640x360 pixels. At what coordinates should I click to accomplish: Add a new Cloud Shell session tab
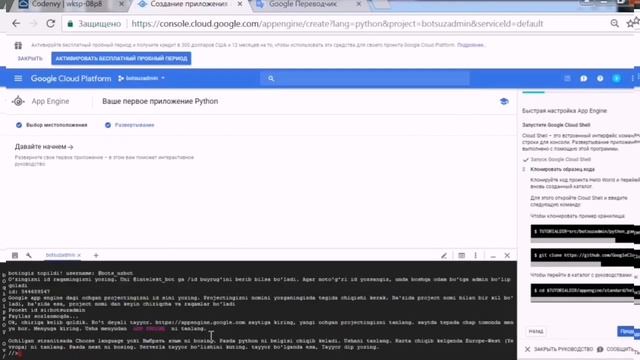(96, 255)
